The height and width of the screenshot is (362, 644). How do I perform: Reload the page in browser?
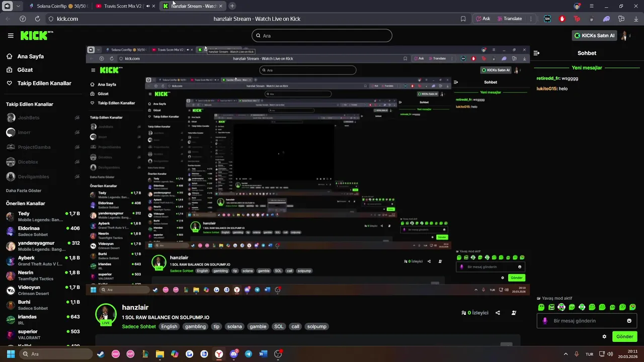point(37,19)
